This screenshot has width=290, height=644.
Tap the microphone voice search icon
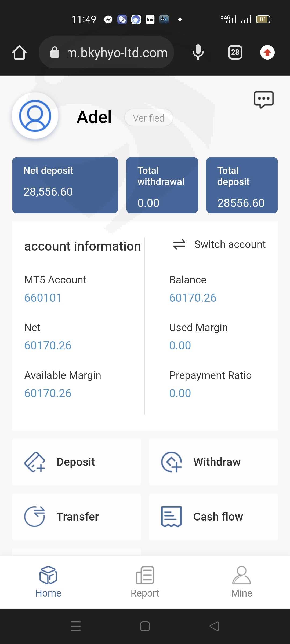[198, 52]
